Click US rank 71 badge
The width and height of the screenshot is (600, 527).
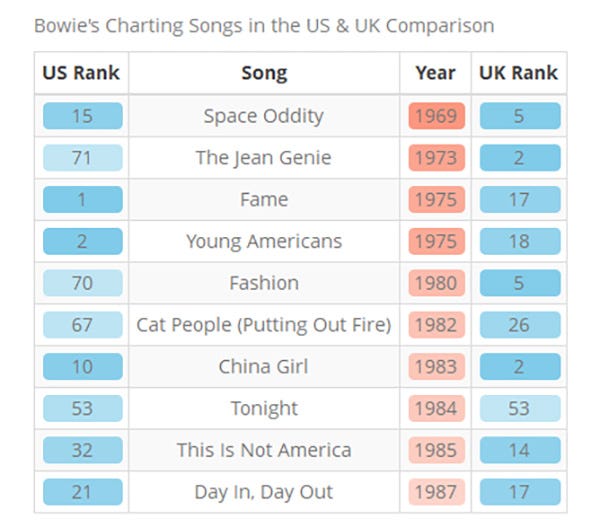click(82, 158)
